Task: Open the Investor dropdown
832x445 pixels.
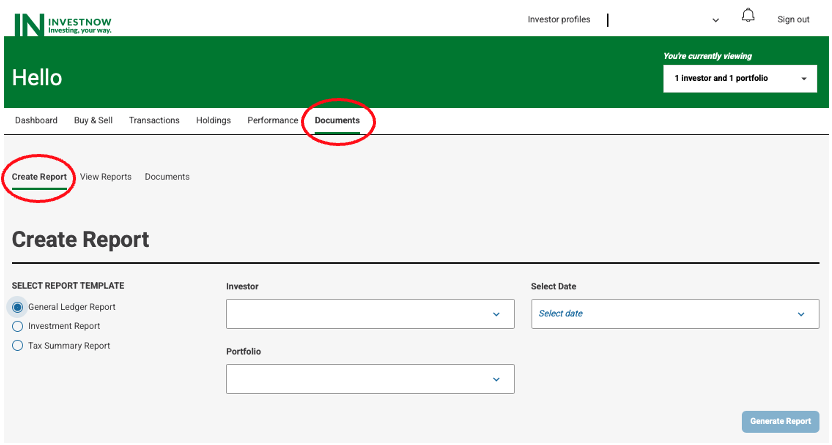Action: (x=370, y=314)
